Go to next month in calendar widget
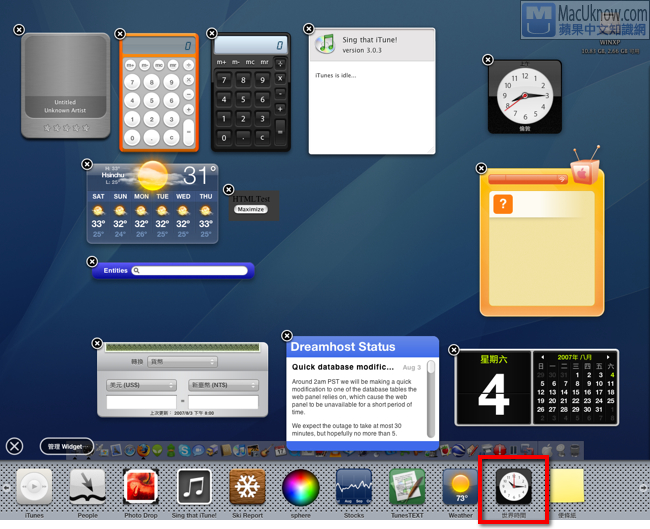This screenshot has width=650, height=529. tap(608, 357)
